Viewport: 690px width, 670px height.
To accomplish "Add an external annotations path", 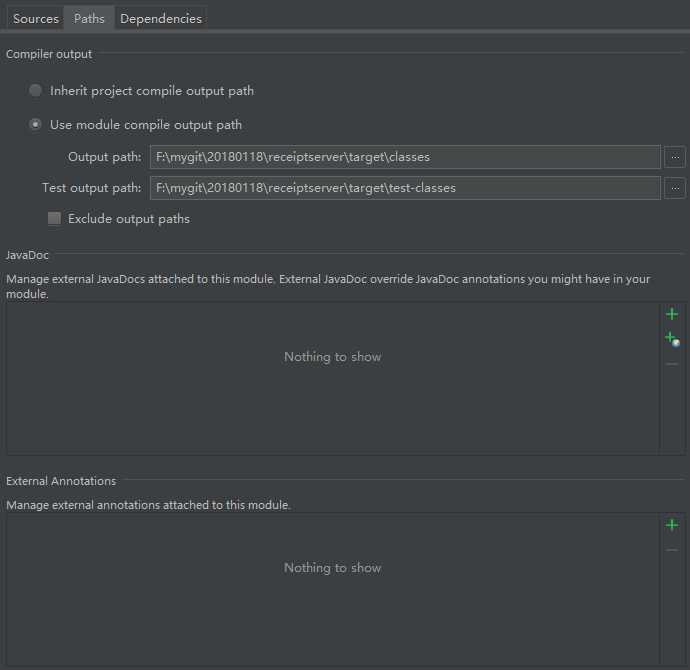I will (672, 525).
